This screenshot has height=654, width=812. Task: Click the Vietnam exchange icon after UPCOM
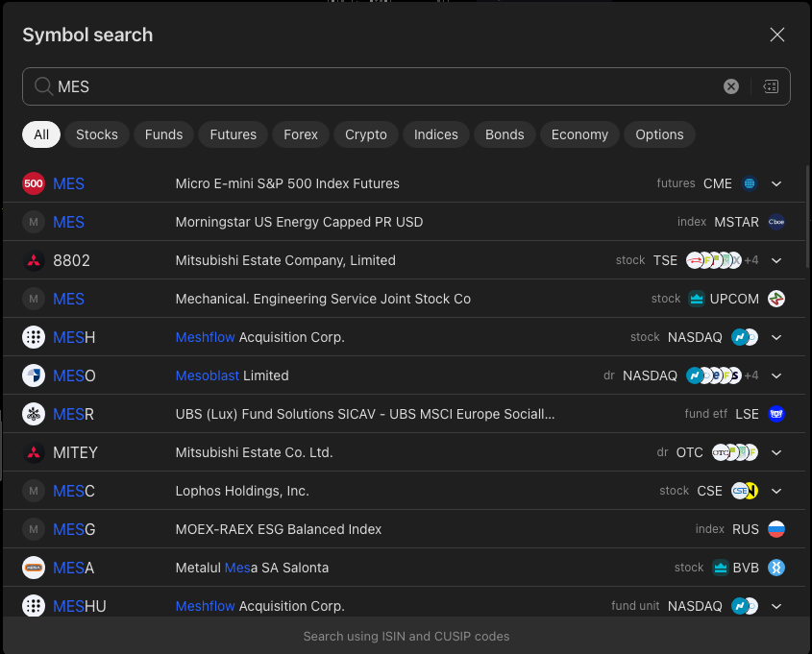775,299
